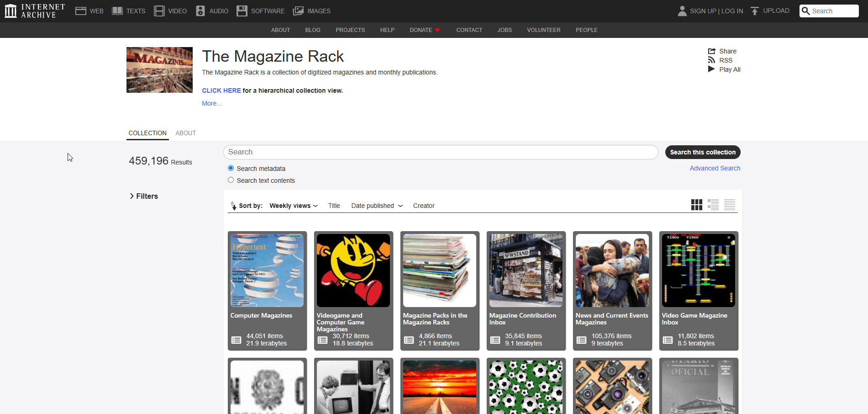Open the Advanced Search link
Screen dimensions: 868x414
click(715, 168)
